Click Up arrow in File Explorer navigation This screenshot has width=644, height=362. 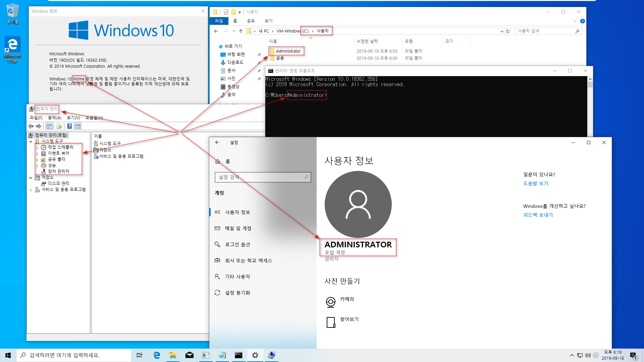pos(241,31)
